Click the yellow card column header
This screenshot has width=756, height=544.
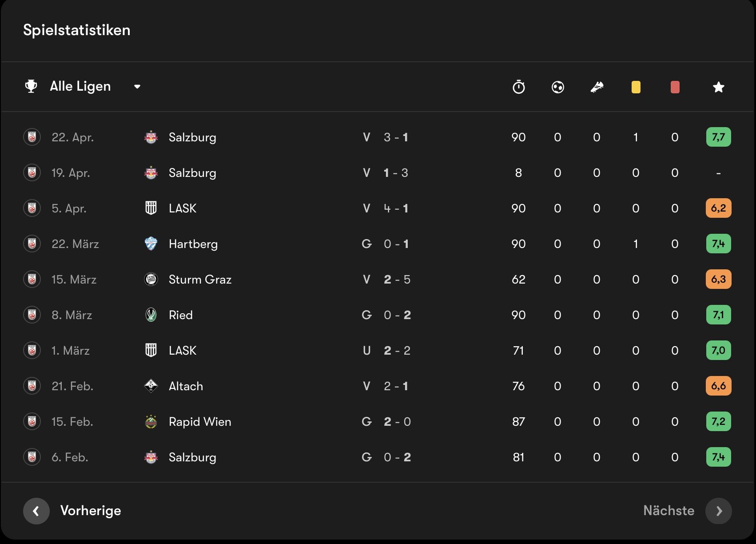(636, 87)
